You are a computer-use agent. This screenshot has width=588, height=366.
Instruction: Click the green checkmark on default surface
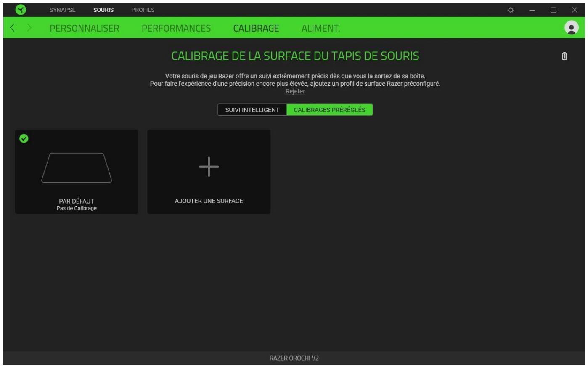coord(24,138)
